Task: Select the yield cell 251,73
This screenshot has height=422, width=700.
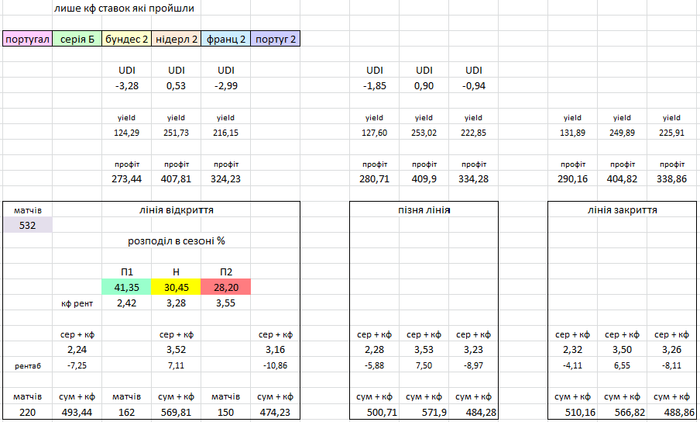Action: 176,133
